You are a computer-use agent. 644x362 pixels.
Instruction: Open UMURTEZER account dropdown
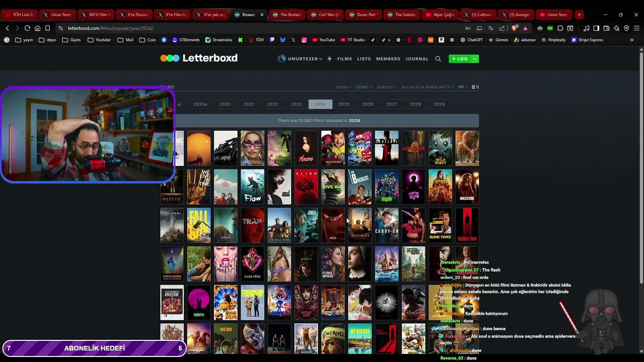coord(300,59)
